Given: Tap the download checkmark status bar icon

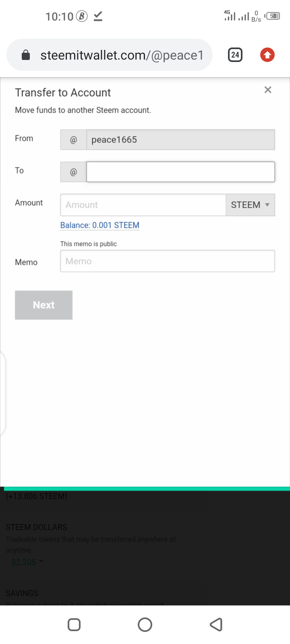Looking at the screenshot, I should click(98, 16).
